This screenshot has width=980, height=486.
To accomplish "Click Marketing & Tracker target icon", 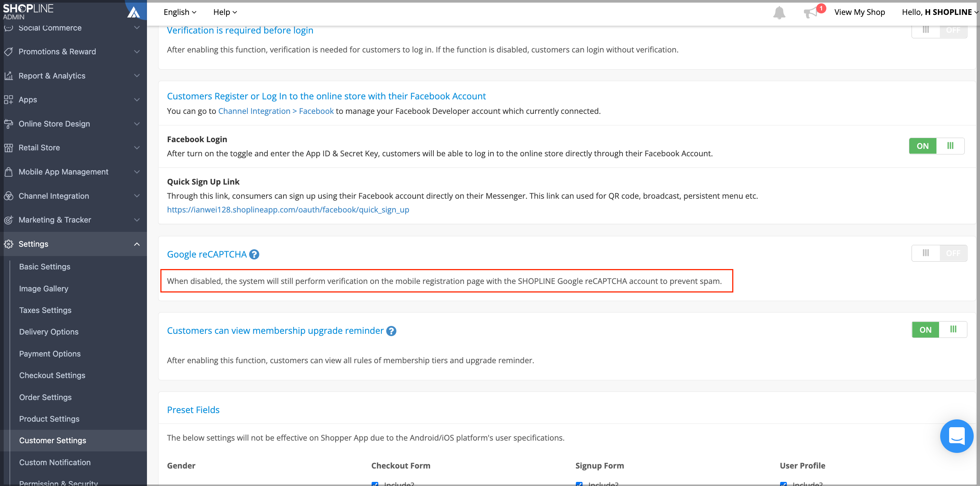I will pos(8,220).
